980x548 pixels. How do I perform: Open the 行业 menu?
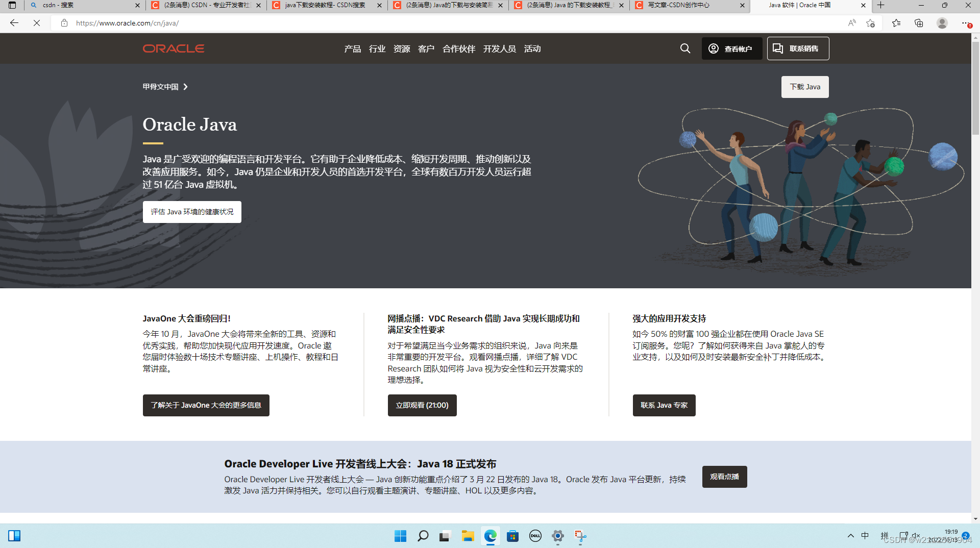pyautogui.click(x=377, y=49)
